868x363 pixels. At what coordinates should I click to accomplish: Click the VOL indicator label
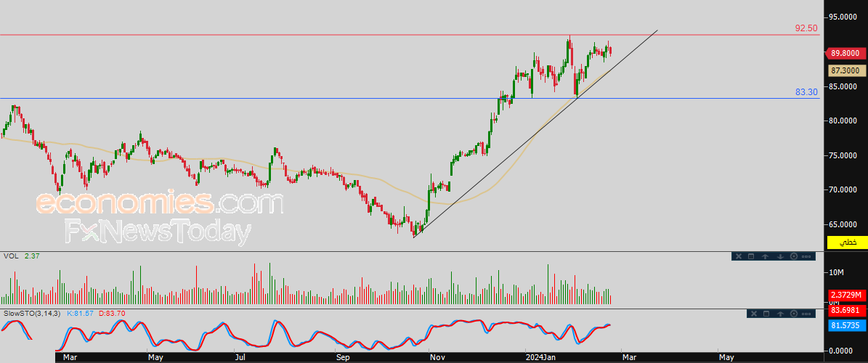click(x=9, y=256)
